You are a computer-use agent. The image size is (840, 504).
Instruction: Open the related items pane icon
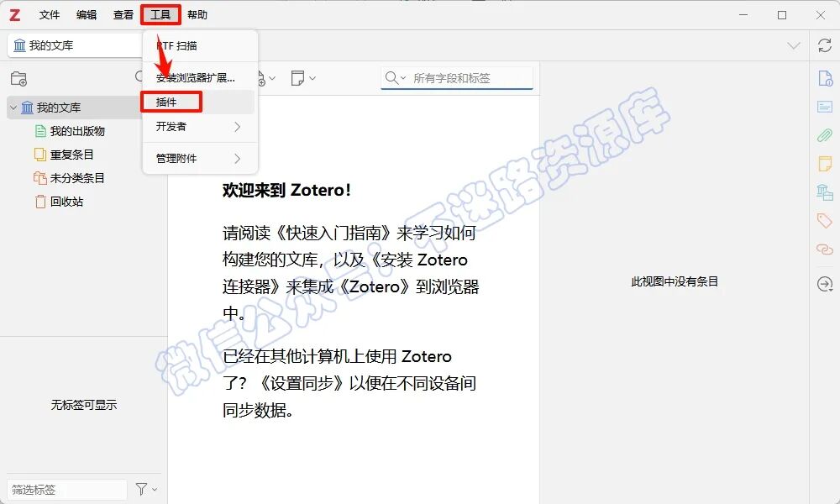click(x=825, y=249)
